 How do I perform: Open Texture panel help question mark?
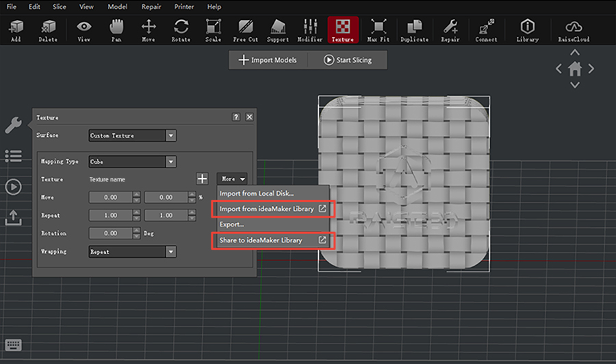[x=235, y=117]
